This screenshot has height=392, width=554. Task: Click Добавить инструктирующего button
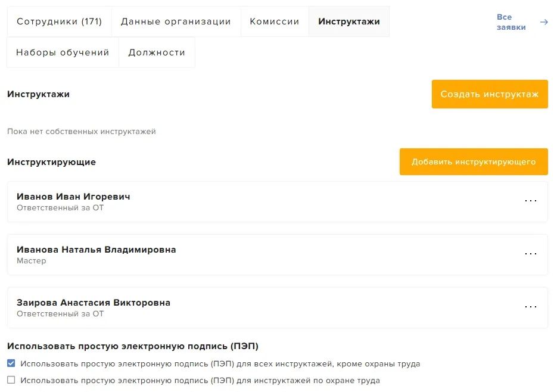pyautogui.click(x=474, y=162)
